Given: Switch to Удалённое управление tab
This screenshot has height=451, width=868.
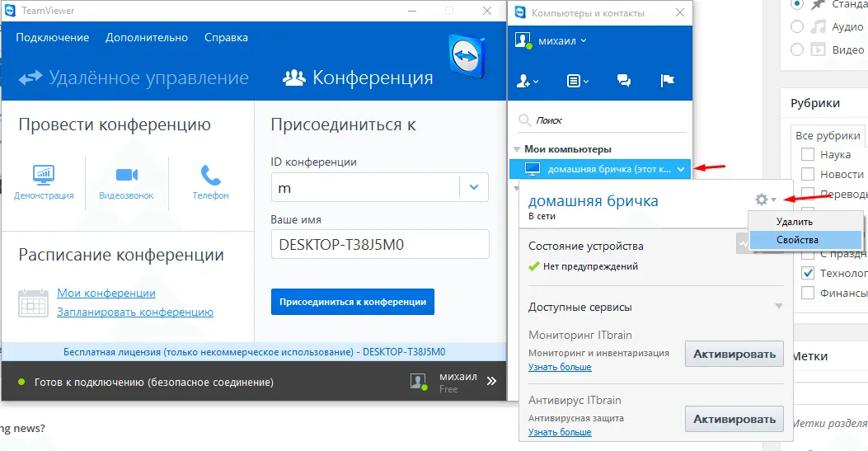Looking at the screenshot, I should coord(134,78).
